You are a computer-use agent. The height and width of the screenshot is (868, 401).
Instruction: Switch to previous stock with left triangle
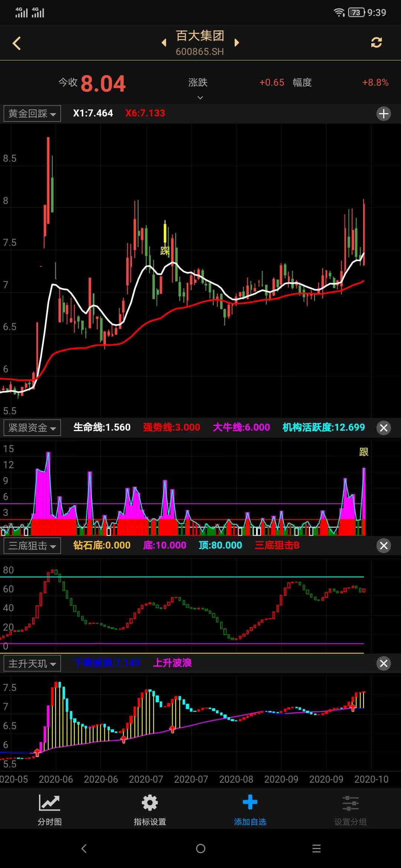coord(164,43)
